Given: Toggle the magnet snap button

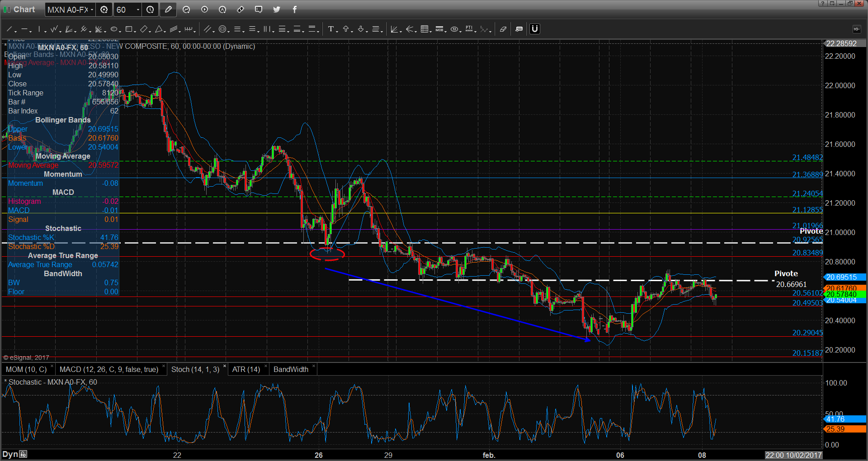Looking at the screenshot, I should coord(535,29).
